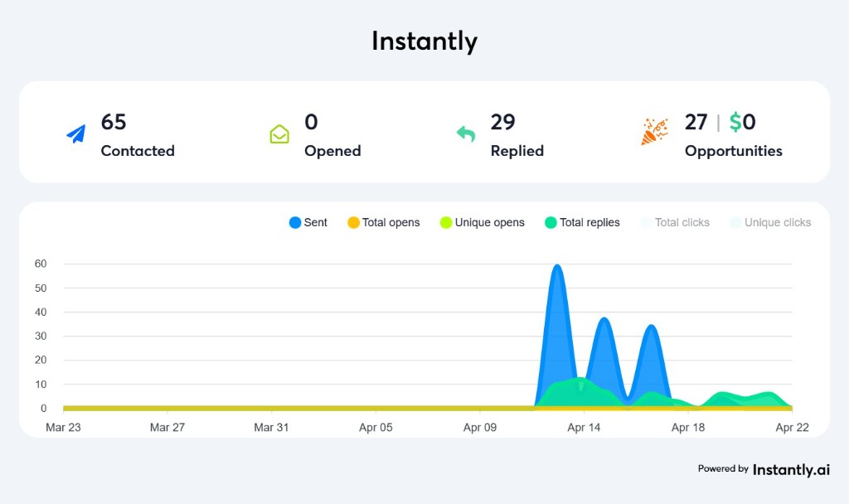Viewport: 849px width, 504px height.
Task: Hide the Total replies series
Action: click(x=583, y=222)
